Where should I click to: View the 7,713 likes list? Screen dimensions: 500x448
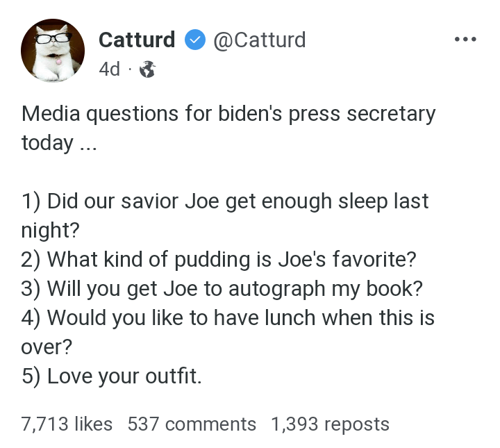click(67, 424)
